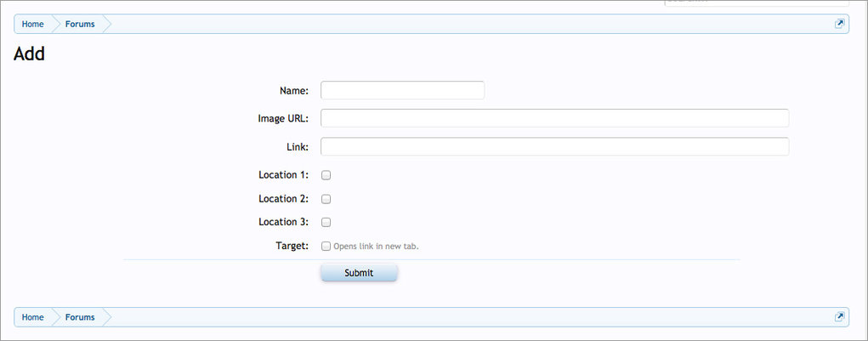Select the Link input box
868x341 pixels.
click(x=554, y=146)
